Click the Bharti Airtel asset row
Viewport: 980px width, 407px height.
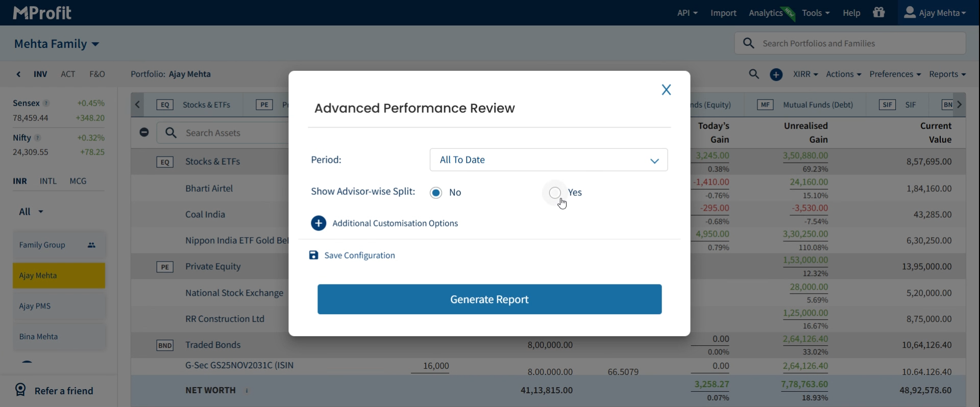tap(209, 188)
